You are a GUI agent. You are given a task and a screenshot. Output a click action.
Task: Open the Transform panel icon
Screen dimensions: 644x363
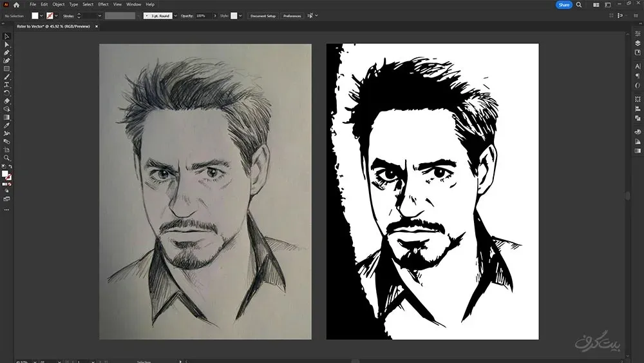pos(638,99)
